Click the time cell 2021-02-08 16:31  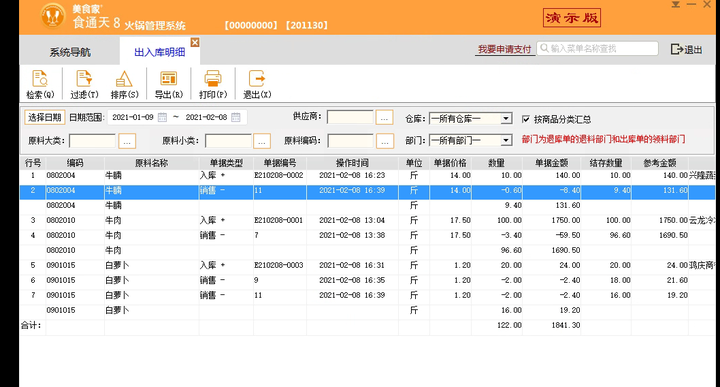(x=352, y=265)
